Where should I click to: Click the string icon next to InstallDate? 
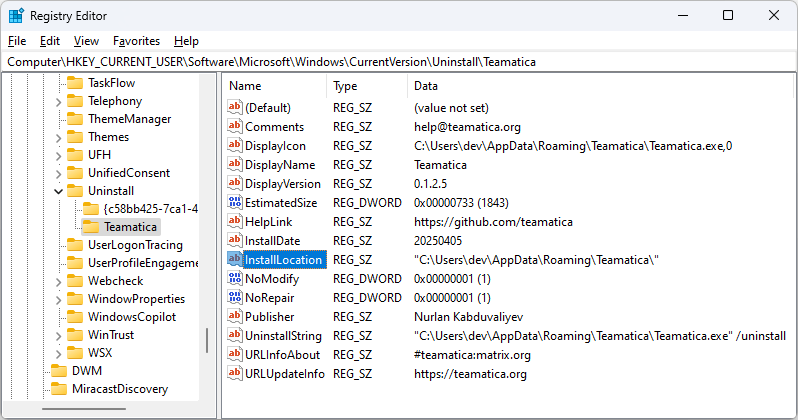pyautogui.click(x=235, y=240)
